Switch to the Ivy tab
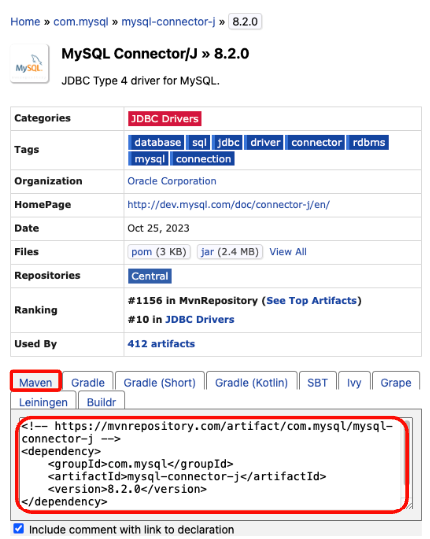Viewport: 430px width, 539px height. click(x=354, y=382)
